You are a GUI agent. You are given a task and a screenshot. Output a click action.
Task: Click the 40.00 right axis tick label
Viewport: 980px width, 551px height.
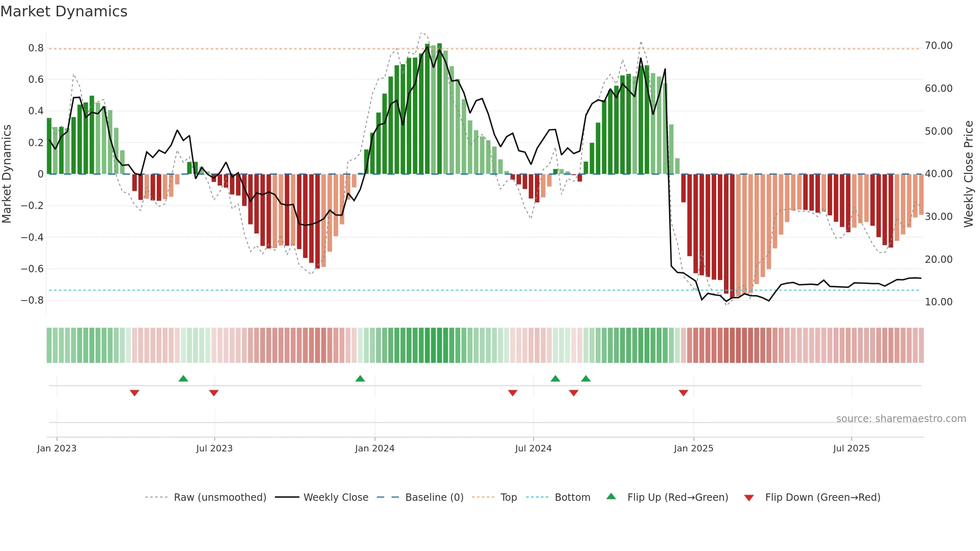[939, 174]
